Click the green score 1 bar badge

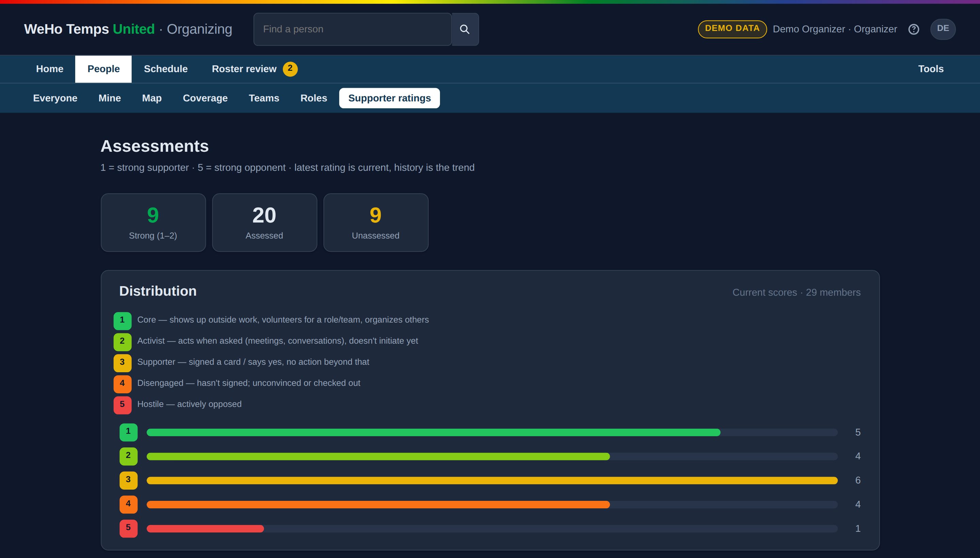128,432
